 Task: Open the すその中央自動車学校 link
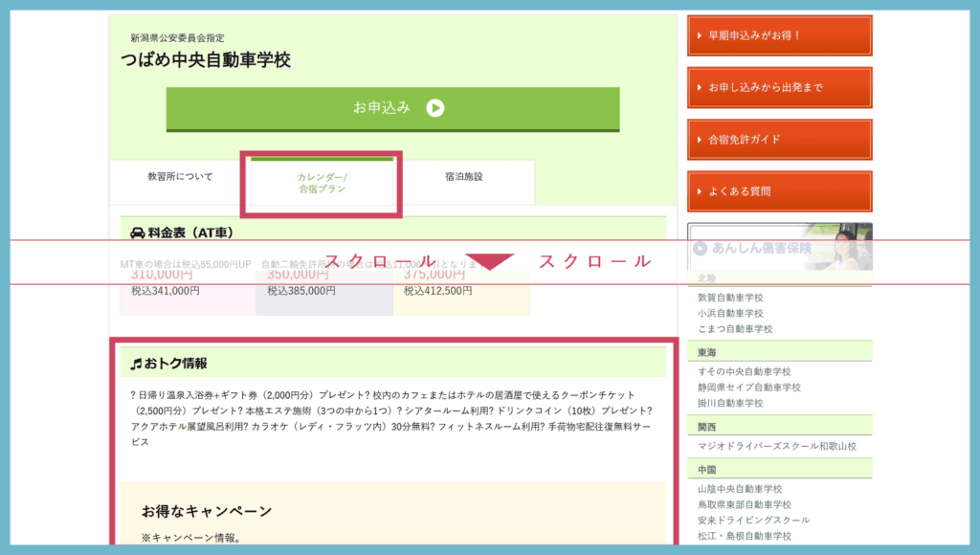click(x=745, y=371)
